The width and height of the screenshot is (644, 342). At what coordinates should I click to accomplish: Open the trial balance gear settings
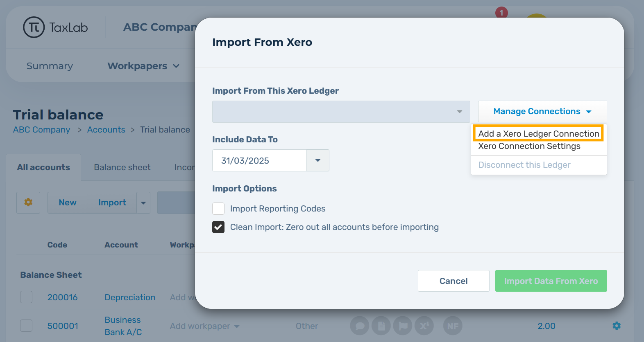[28, 202]
